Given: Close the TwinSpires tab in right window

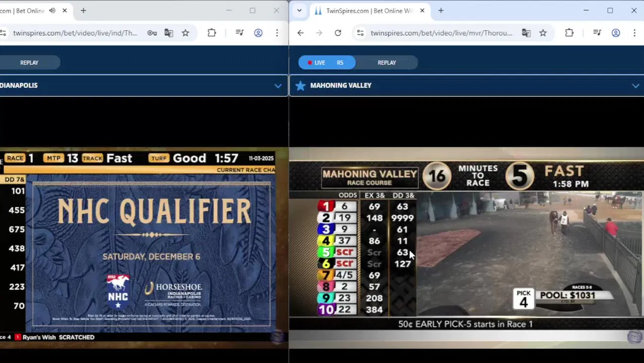Looking at the screenshot, I should [422, 11].
